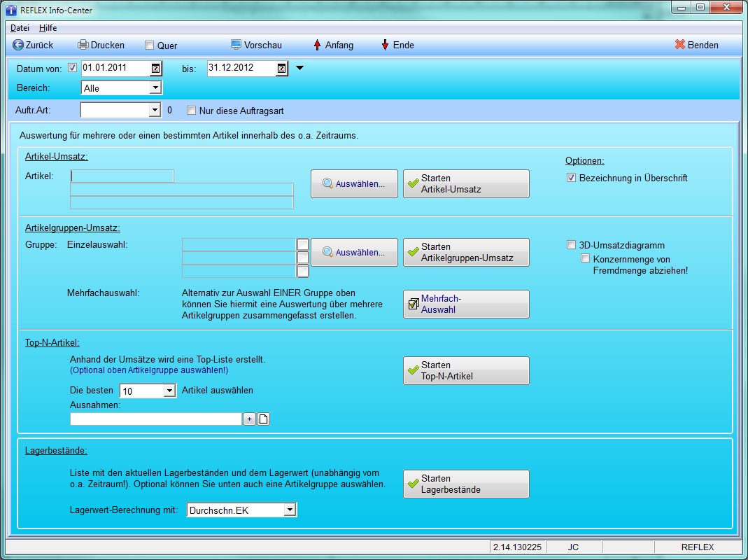Click first Einzelauswahl group field
Image resolution: width=748 pixels, height=560 pixels.
239,245
